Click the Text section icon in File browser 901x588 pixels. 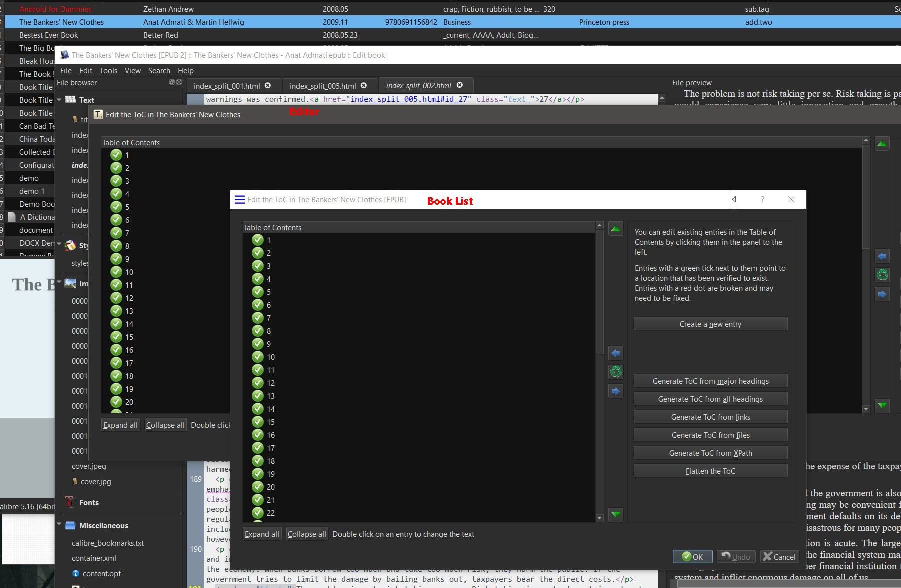point(70,100)
